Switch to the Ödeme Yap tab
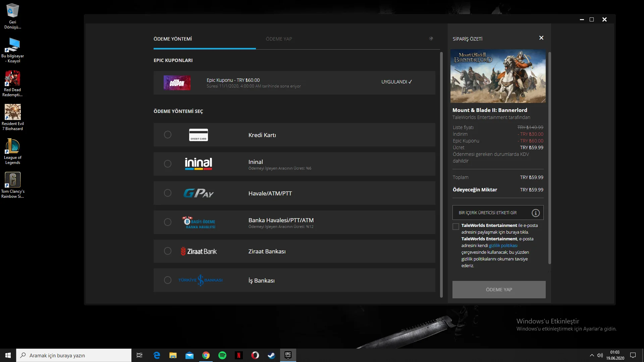Screen dimensions: 644x362 (279, 39)
